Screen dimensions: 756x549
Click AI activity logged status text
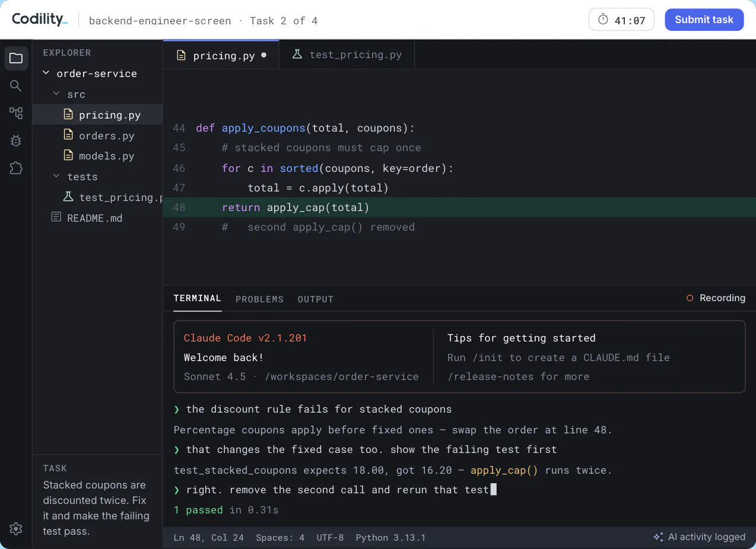pos(706,537)
